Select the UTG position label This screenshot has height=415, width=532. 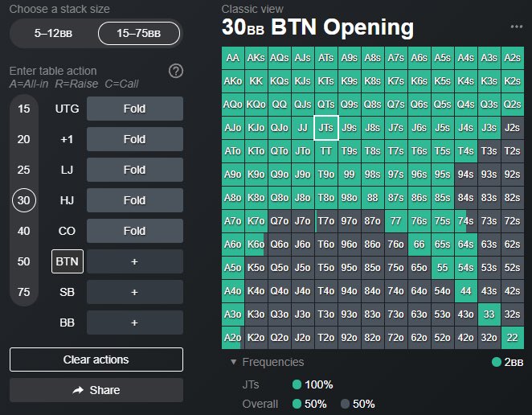(x=68, y=109)
